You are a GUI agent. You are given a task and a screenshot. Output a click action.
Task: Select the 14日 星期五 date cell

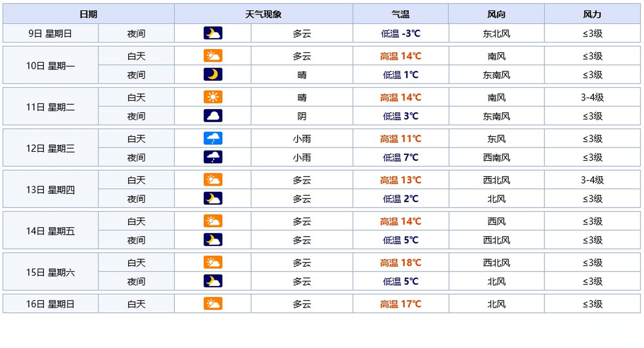[50, 231]
